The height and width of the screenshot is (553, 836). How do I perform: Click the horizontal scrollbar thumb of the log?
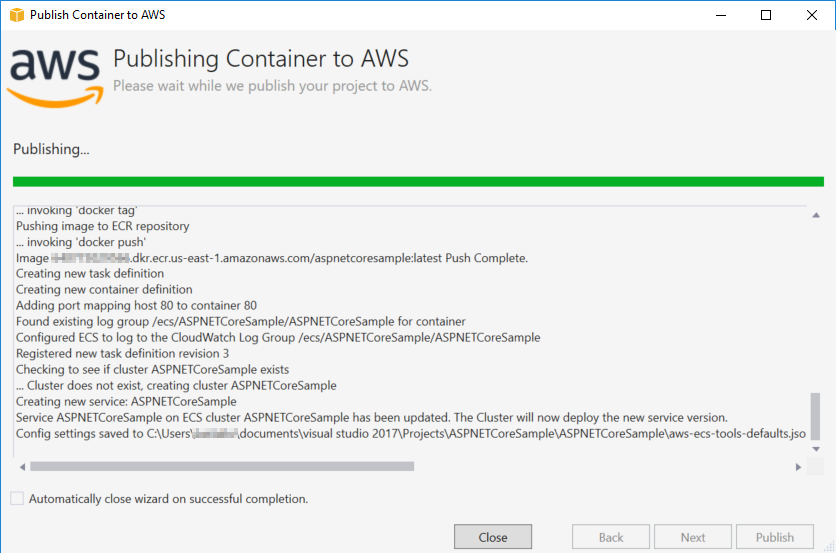coord(222,466)
